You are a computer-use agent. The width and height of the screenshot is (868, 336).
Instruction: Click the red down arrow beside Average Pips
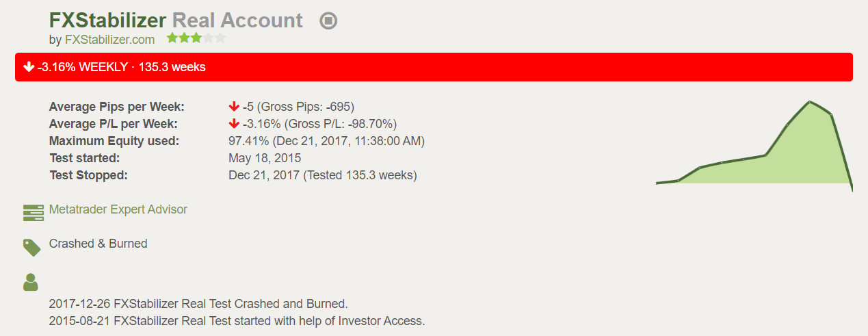[x=234, y=107]
